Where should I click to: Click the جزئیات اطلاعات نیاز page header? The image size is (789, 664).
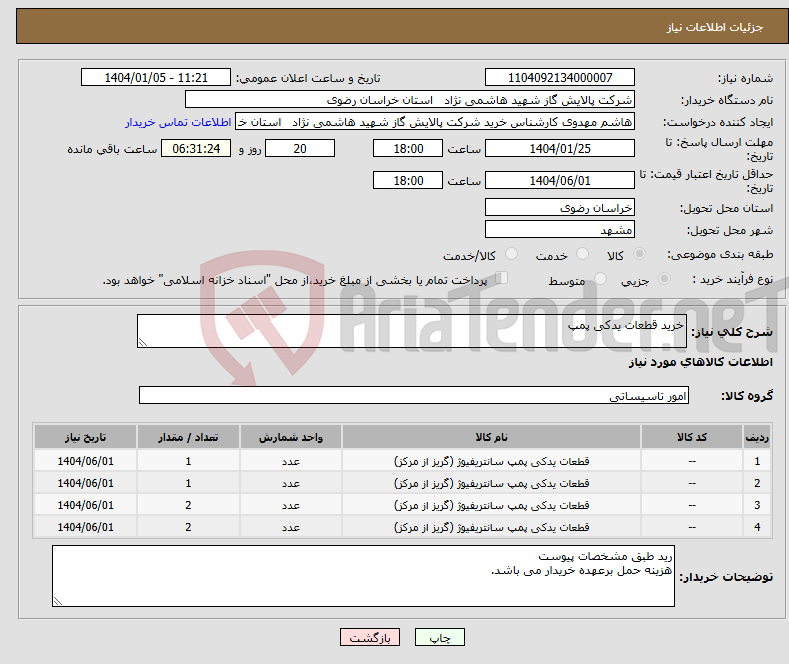pos(715,27)
